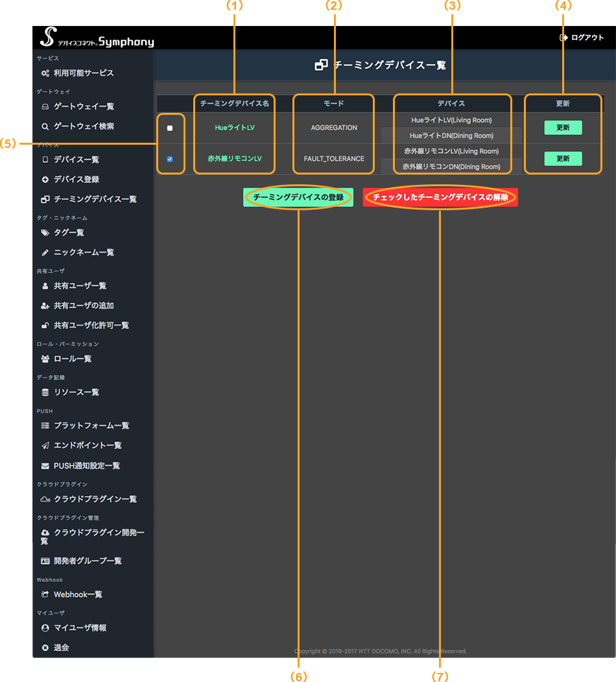The width and height of the screenshot is (616, 682).
Task: Click the 共有ユーザ一覧 user icon
Action: coord(45,286)
